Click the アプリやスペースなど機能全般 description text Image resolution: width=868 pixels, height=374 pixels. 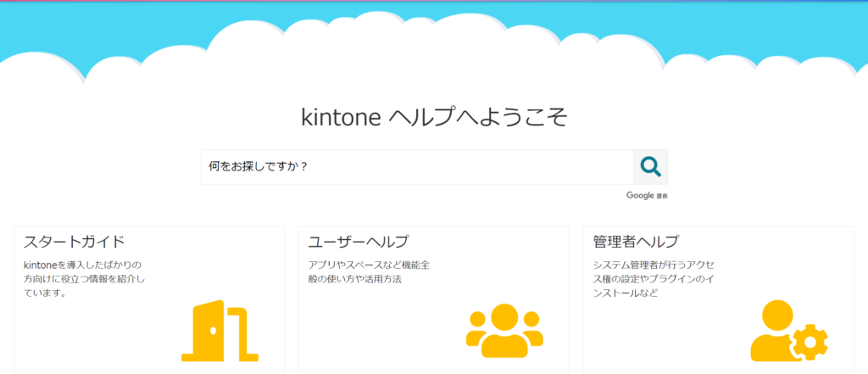tap(369, 271)
